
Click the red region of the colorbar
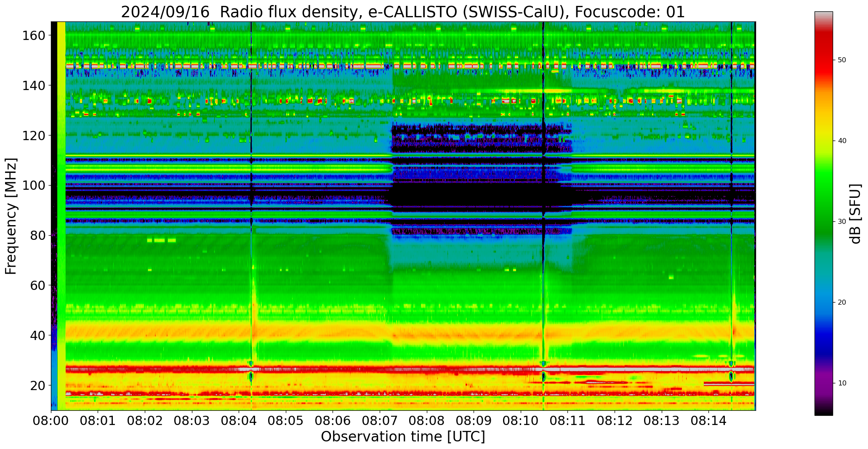tap(823, 55)
